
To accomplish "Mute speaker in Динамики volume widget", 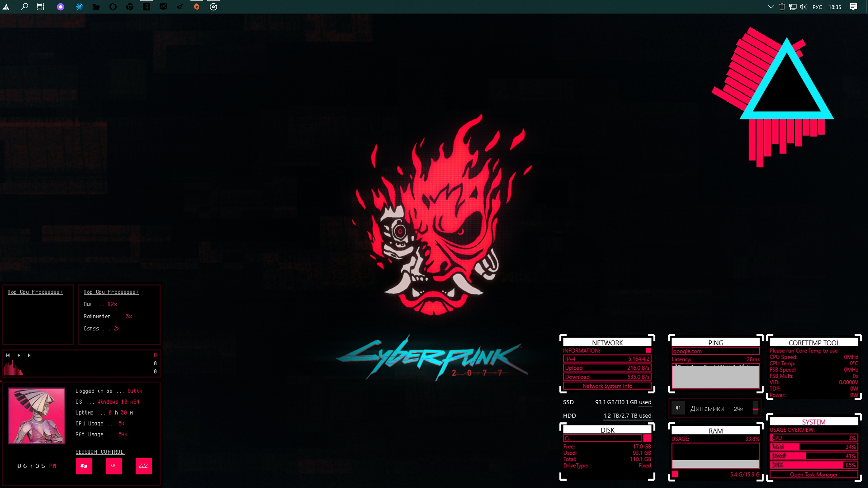I will click(678, 408).
